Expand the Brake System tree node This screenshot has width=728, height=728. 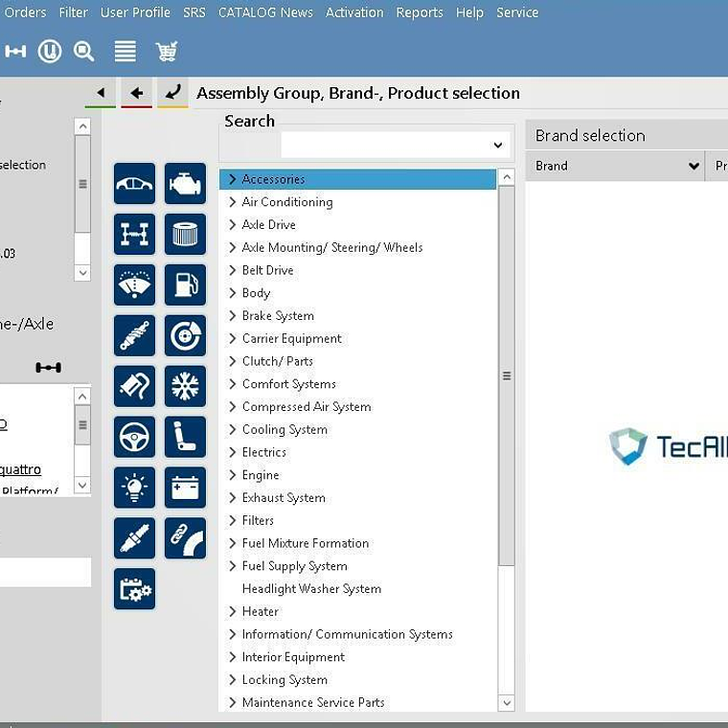click(233, 316)
